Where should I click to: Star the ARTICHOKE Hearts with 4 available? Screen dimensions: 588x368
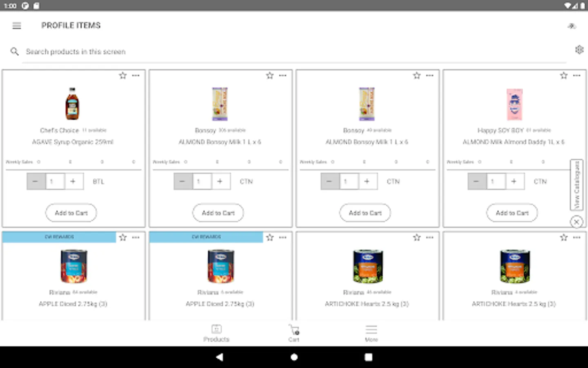point(564,237)
